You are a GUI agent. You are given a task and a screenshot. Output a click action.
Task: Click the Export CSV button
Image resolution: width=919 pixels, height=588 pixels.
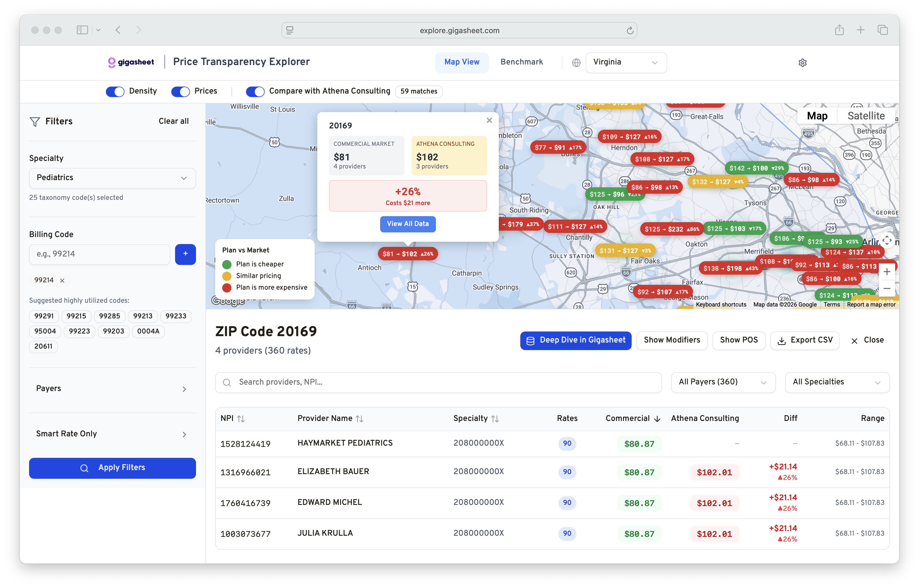[x=805, y=340]
